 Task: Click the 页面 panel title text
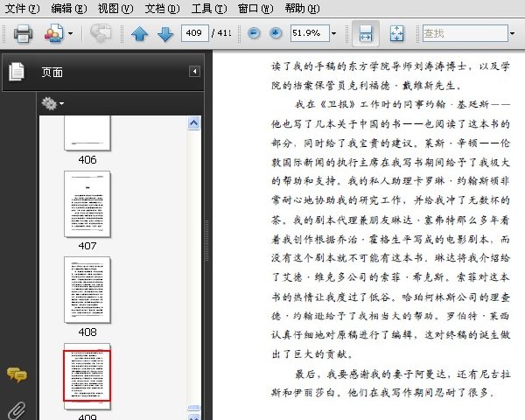click(x=52, y=72)
